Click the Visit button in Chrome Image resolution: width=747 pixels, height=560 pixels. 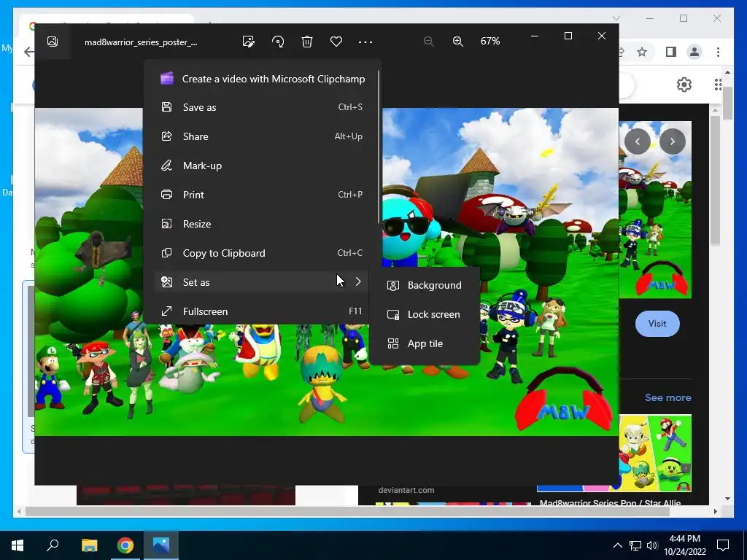pyautogui.click(x=657, y=323)
